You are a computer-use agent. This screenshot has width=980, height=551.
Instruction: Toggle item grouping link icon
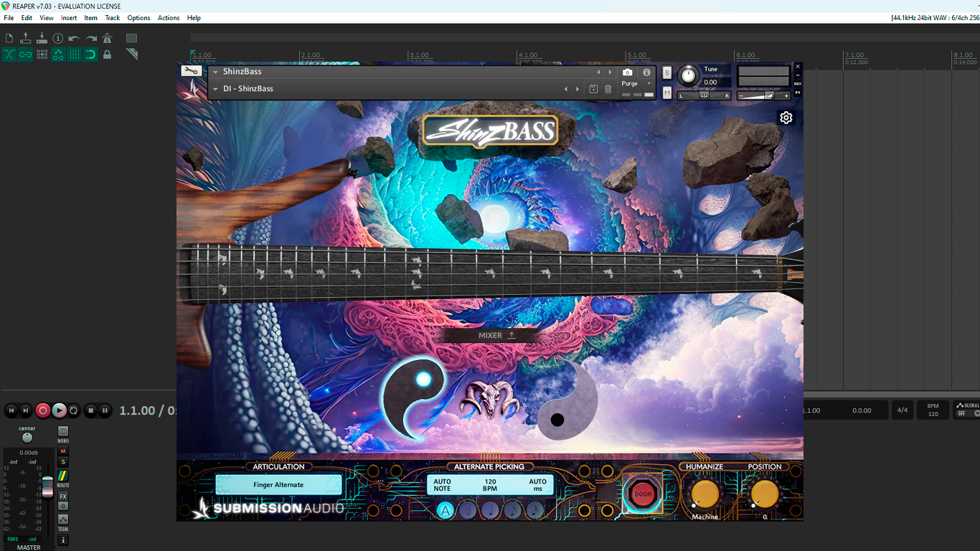click(x=26, y=55)
